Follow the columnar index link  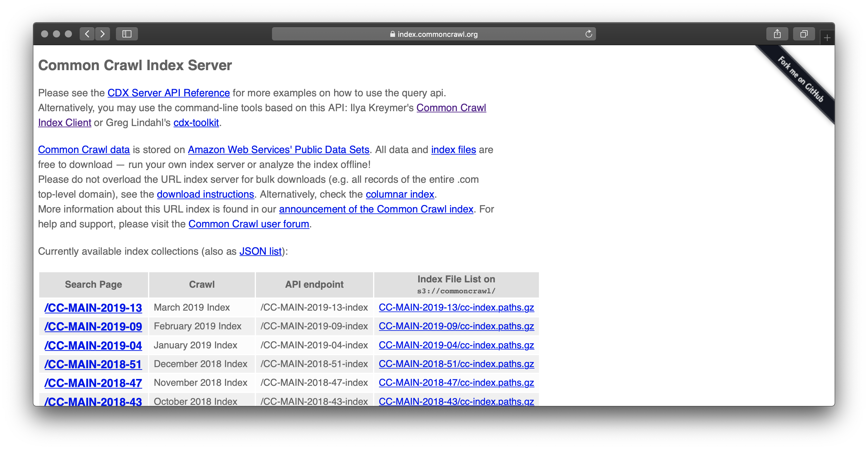400,194
